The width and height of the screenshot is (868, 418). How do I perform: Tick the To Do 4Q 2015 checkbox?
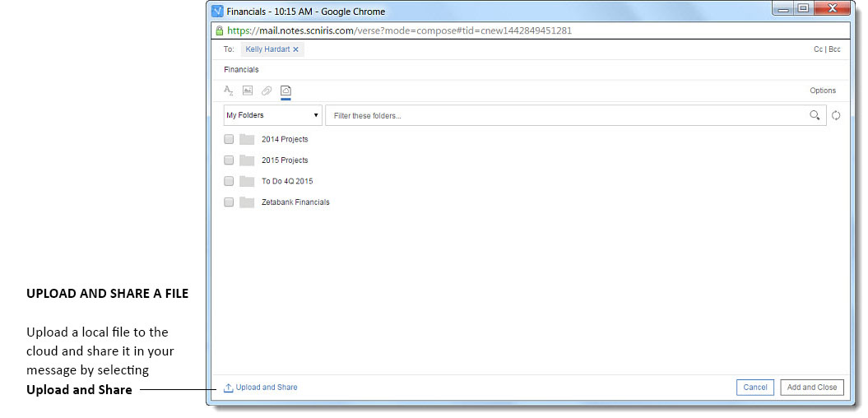(229, 181)
